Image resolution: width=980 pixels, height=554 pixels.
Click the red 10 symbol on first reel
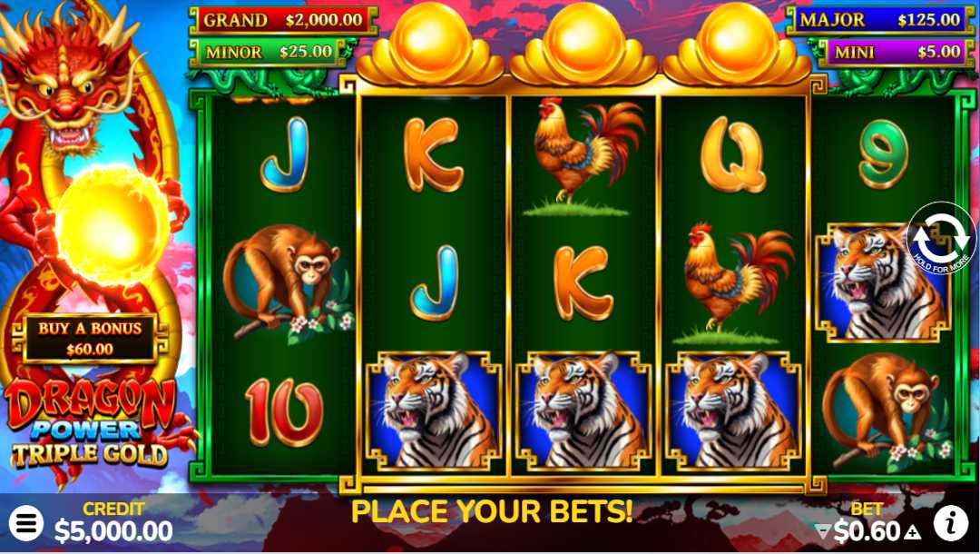point(284,411)
